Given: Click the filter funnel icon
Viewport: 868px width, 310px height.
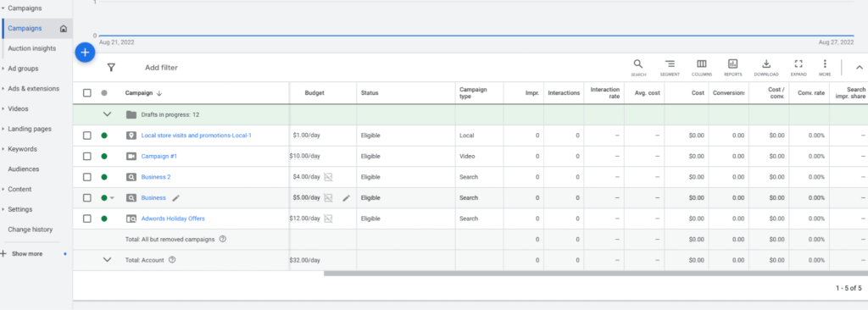Looking at the screenshot, I should [111, 68].
